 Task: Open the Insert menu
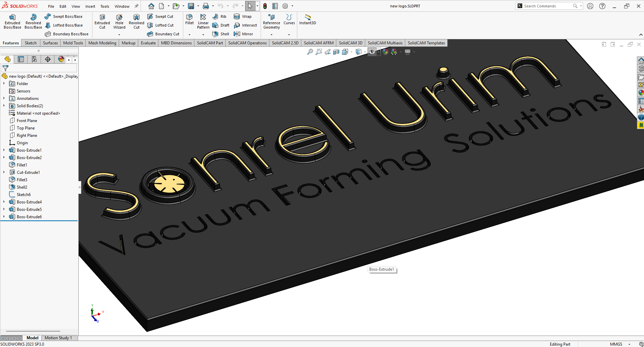click(x=90, y=6)
